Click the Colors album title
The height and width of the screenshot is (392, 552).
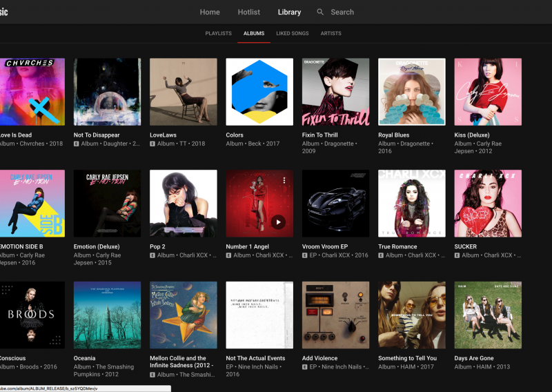coord(235,135)
